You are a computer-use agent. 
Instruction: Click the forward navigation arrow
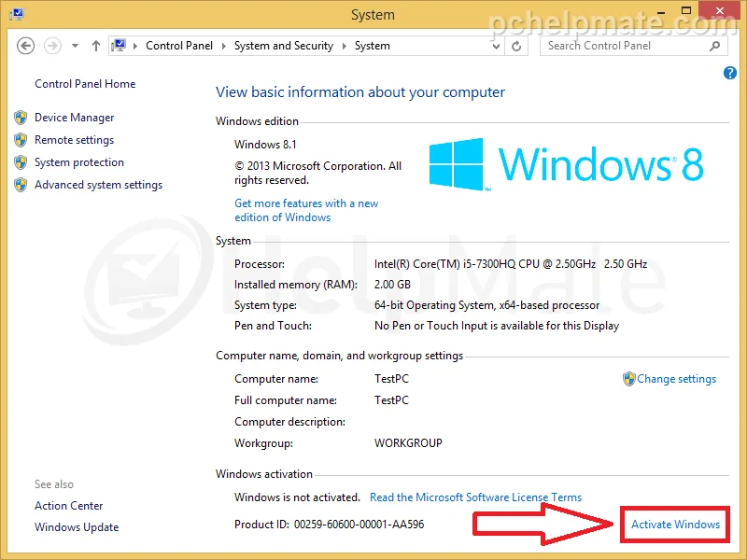(x=52, y=46)
